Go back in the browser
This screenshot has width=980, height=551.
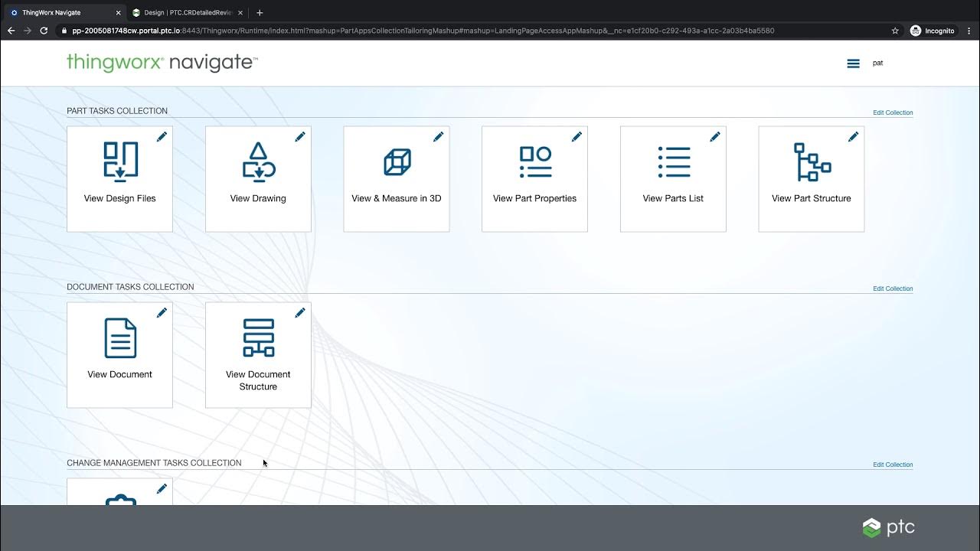click(11, 31)
